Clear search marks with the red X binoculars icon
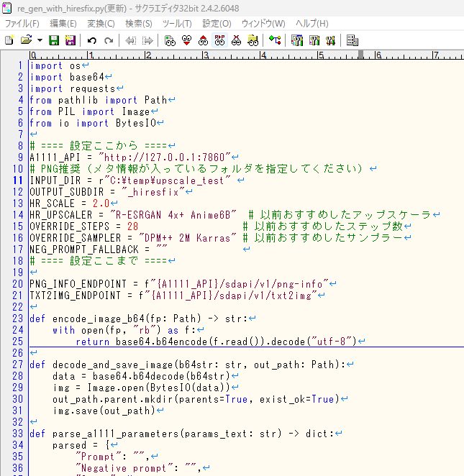The height and width of the screenshot is (476, 464). pos(236,40)
